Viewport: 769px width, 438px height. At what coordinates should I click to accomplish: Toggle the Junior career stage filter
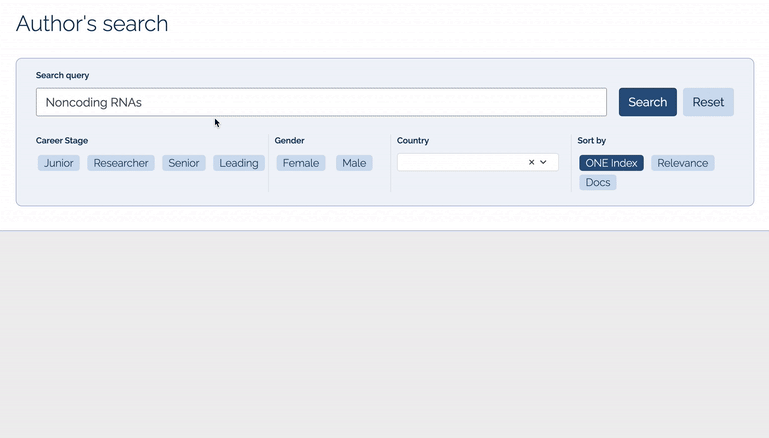point(59,163)
